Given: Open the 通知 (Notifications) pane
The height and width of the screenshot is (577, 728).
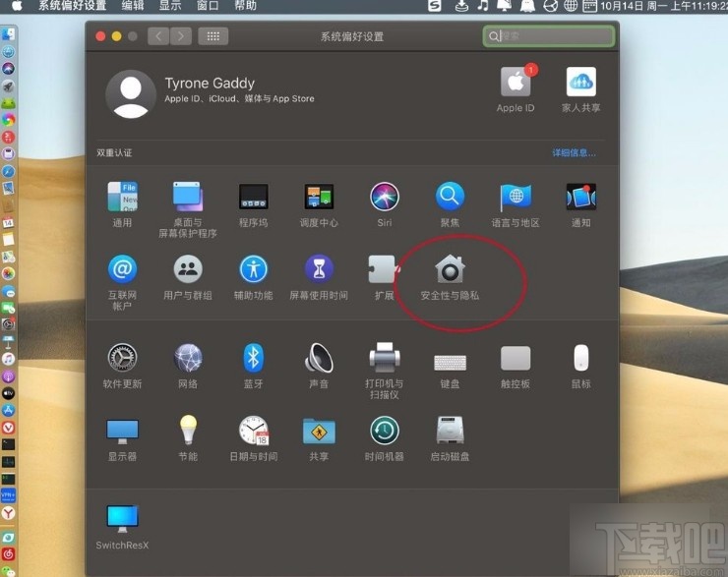Looking at the screenshot, I should pyautogui.click(x=580, y=197).
